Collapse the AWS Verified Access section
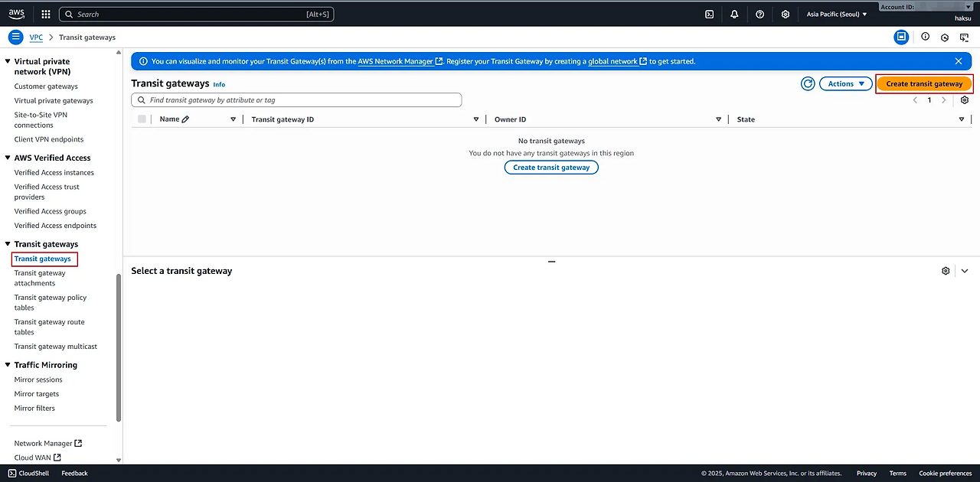This screenshot has height=482, width=980. [x=8, y=158]
